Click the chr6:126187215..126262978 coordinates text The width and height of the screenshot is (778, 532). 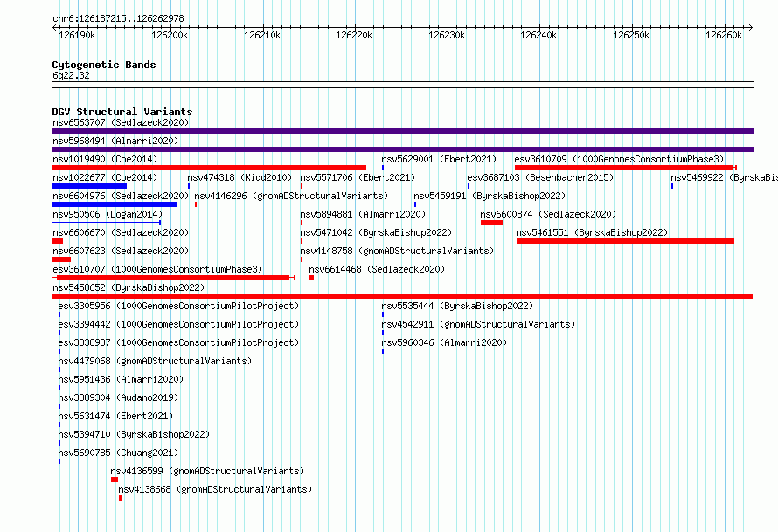118,18
